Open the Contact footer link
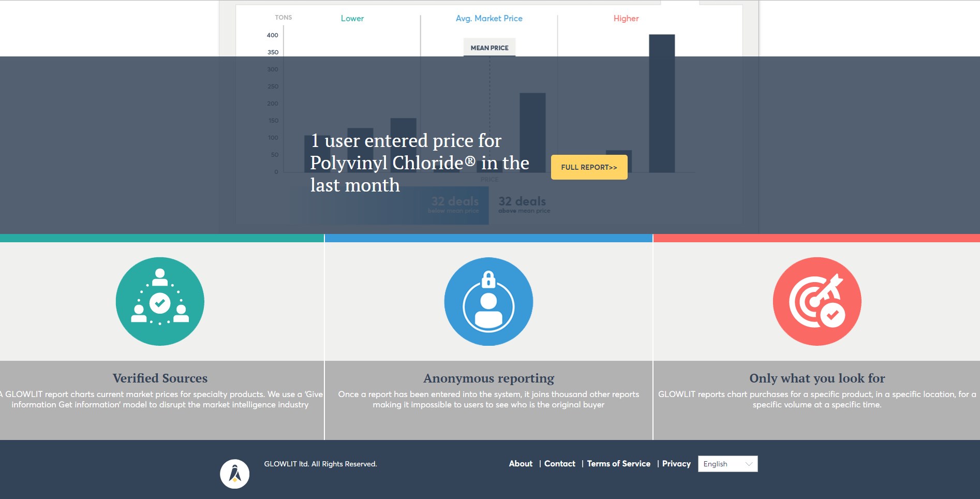Image resolution: width=980 pixels, height=499 pixels. tap(560, 464)
